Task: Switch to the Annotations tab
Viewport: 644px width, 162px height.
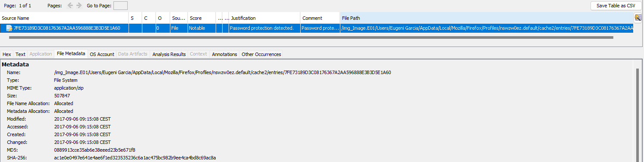Action: [x=224, y=54]
